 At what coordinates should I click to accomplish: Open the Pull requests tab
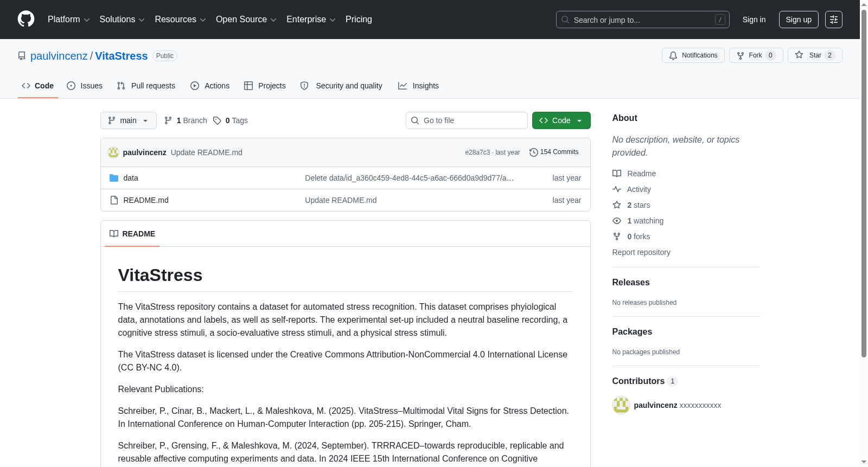coord(146,86)
